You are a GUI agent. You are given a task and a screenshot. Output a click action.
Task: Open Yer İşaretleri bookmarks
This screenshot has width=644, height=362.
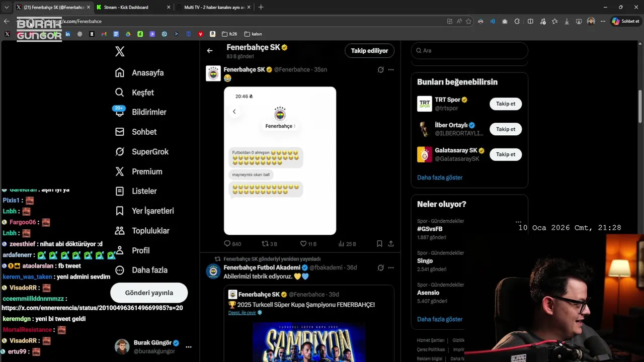point(144,211)
